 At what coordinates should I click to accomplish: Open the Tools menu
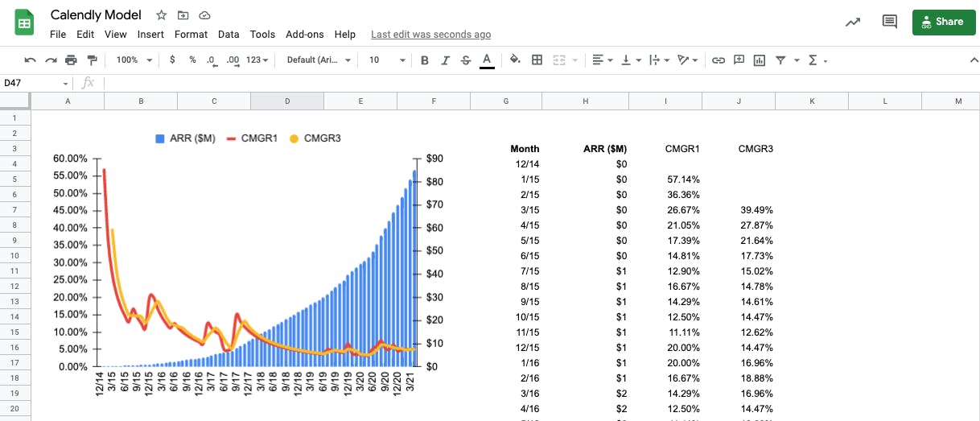[x=262, y=35]
